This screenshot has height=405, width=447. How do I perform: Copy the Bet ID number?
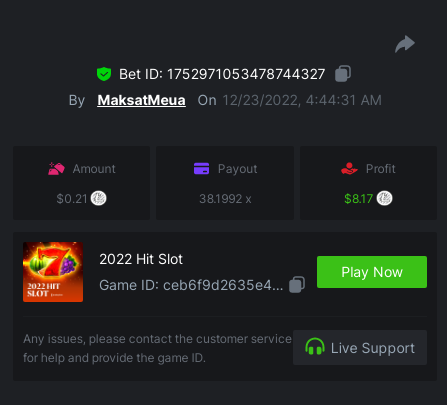click(x=343, y=74)
